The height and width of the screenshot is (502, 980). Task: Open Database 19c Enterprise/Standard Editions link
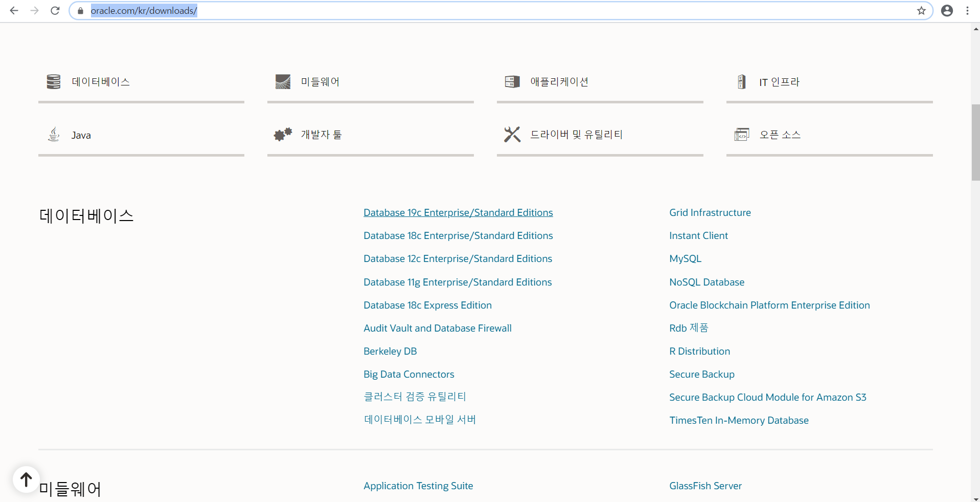click(458, 212)
